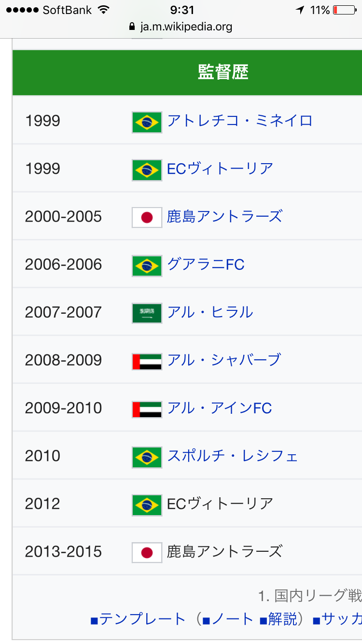Image resolution: width=362 pixels, height=644 pixels.
Task: Open the アトレチコ・ミネイロ link
Action: tap(240, 121)
